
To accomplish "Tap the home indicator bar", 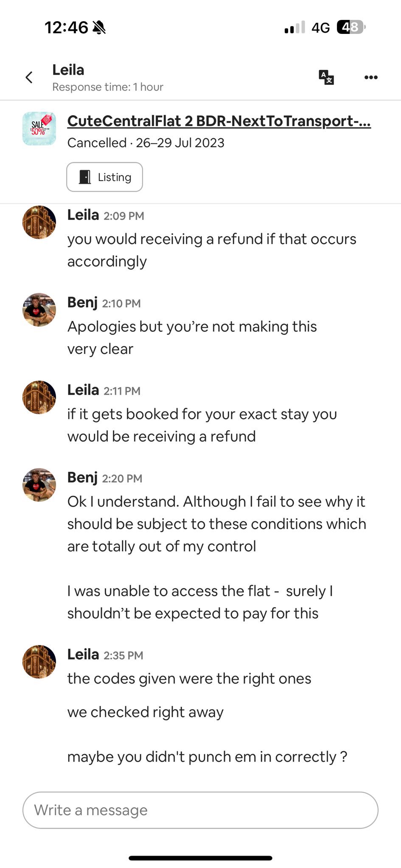I will click(x=200, y=858).
